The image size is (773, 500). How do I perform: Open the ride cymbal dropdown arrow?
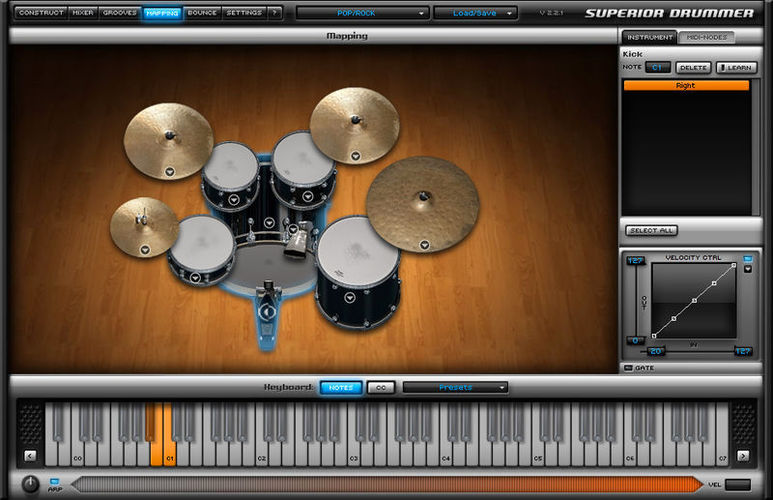click(424, 245)
